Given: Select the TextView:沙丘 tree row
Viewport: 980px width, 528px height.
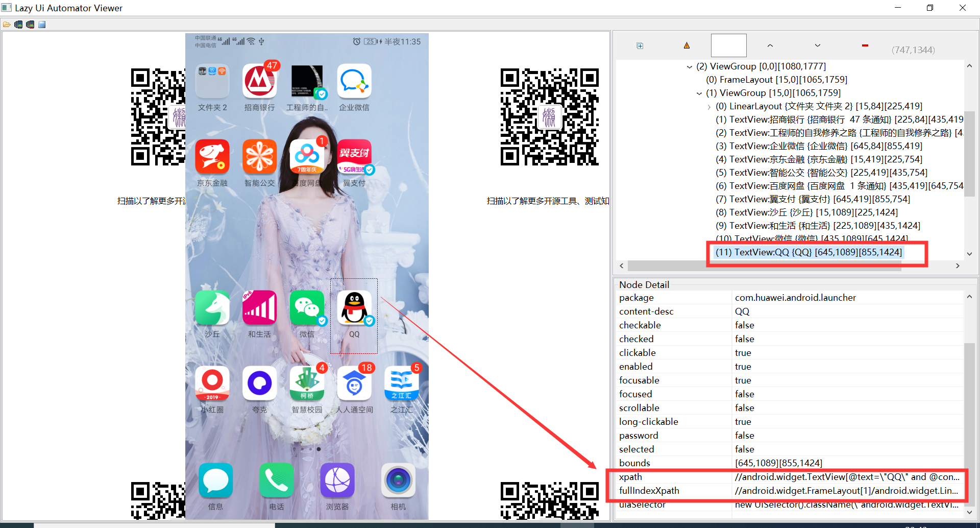Looking at the screenshot, I should click(x=806, y=212).
